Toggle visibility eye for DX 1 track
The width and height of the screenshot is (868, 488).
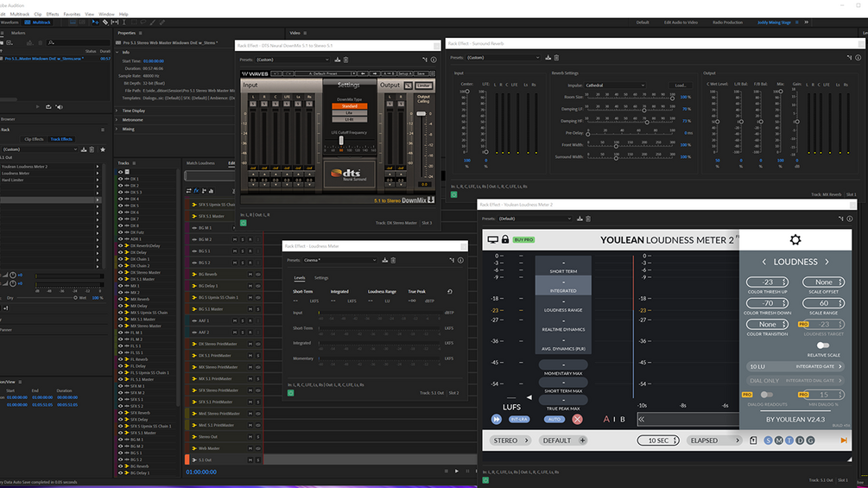click(x=121, y=180)
